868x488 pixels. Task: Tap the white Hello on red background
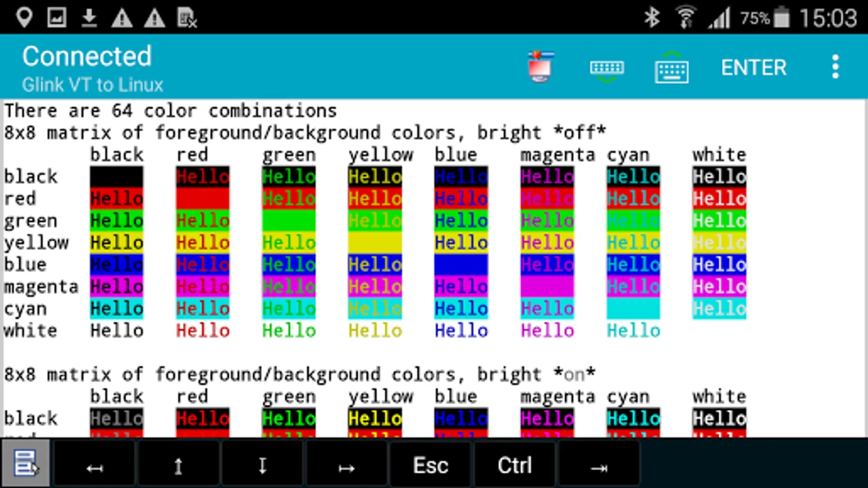tap(719, 198)
